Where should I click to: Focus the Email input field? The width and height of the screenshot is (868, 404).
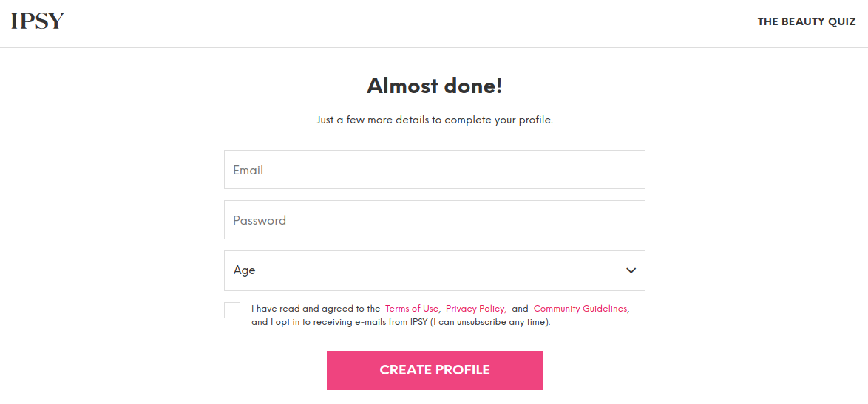[435, 170]
